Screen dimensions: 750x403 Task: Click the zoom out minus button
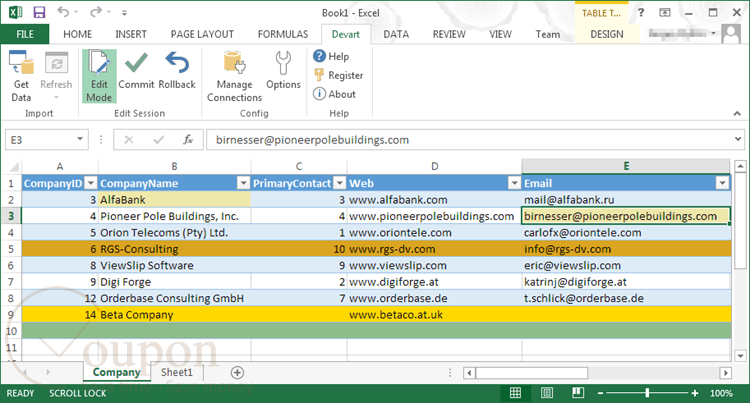(600, 393)
